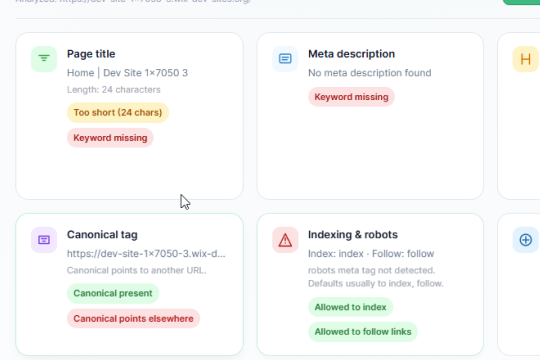The width and height of the screenshot is (540, 360).
Task: Click the 'Canonical present' badge
Action: pyautogui.click(x=113, y=293)
